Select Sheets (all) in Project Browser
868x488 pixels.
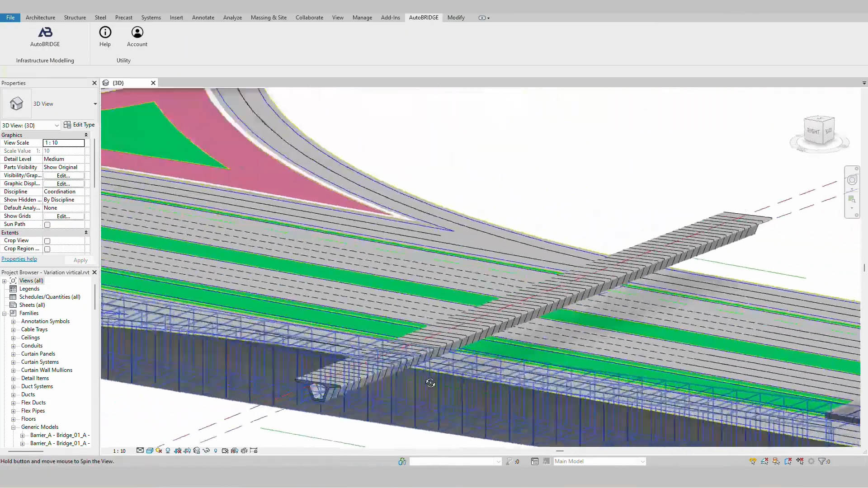coord(32,305)
